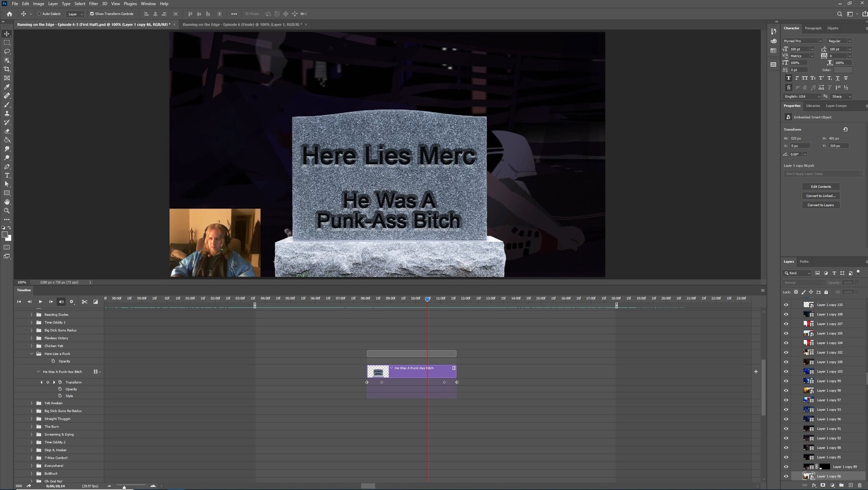The height and width of the screenshot is (490, 868).
Task: Click the delete layer trash icon
Action: [859, 485]
